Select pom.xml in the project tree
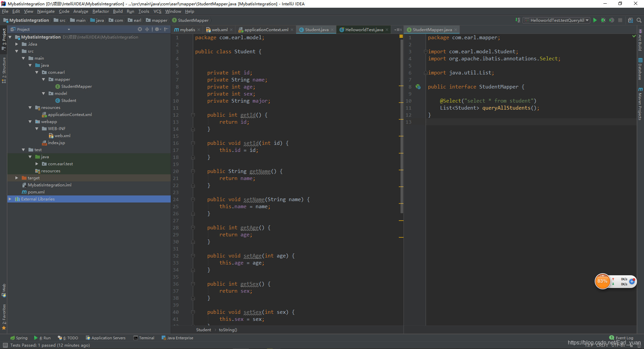 point(36,192)
